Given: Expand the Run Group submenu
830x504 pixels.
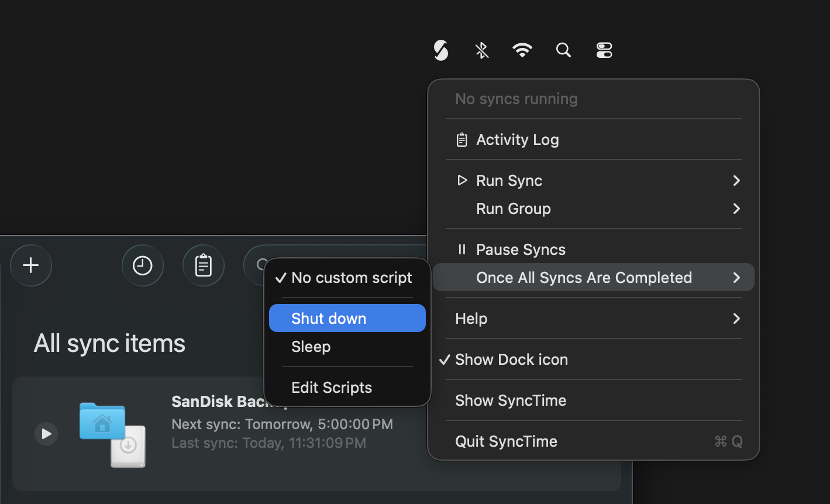Looking at the screenshot, I should tap(513, 209).
